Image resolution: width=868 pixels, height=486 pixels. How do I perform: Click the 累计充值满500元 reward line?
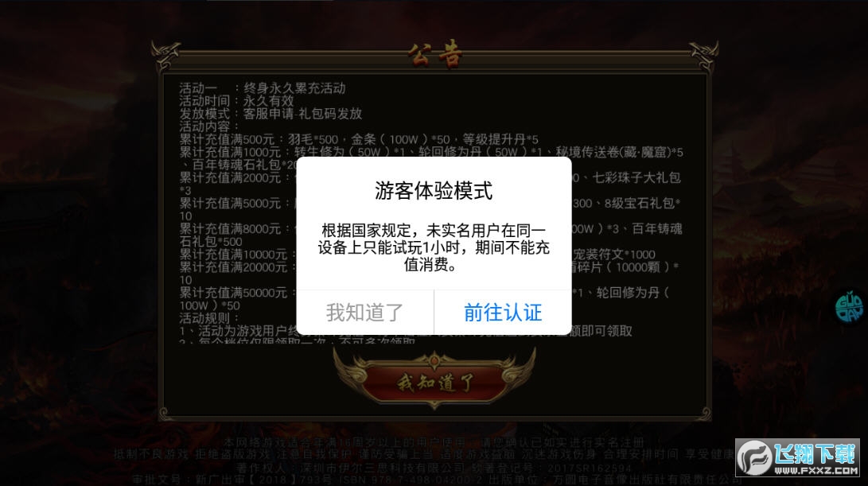click(x=359, y=139)
